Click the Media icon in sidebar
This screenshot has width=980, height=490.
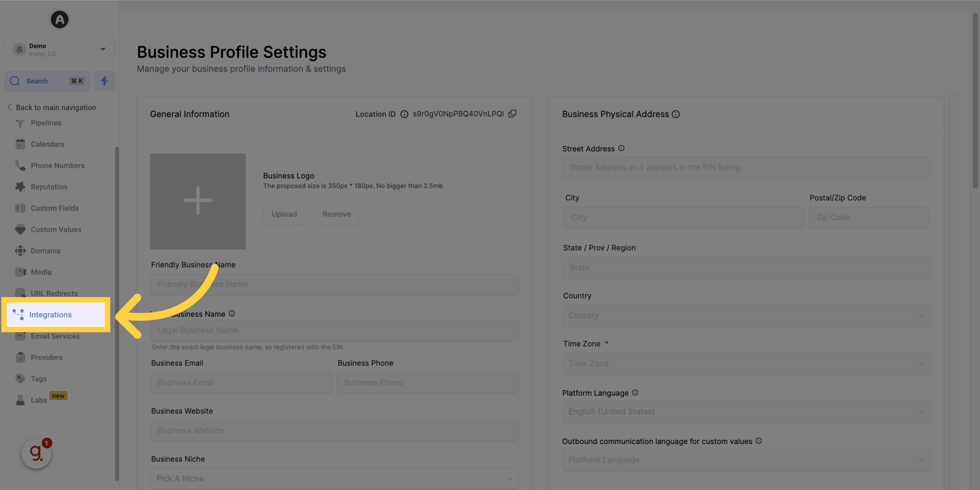click(x=20, y=272)
